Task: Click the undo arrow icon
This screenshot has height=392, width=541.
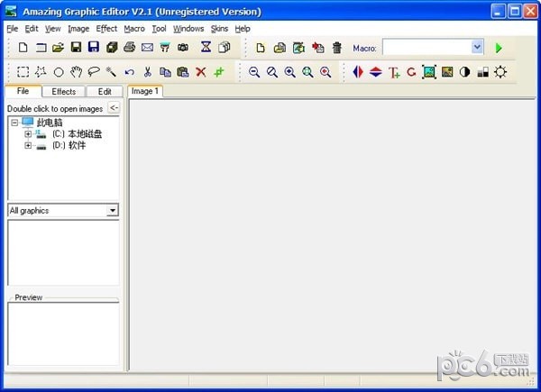Action: click(x=130, y=72)
